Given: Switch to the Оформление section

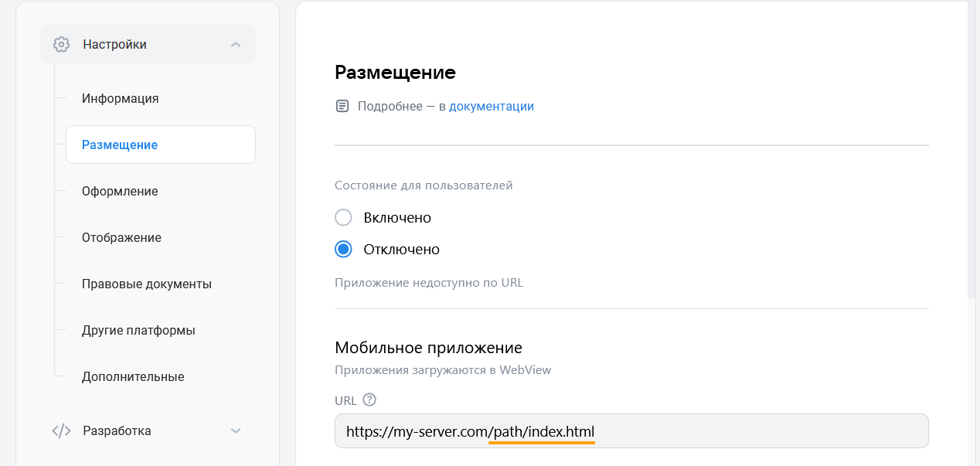Looking at the screenshot, I should [119, 191].
